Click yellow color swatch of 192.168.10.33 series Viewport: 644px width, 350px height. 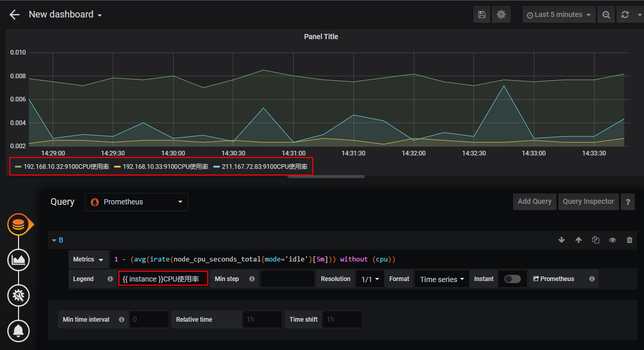pyautogui.click(x=117, y=167)
